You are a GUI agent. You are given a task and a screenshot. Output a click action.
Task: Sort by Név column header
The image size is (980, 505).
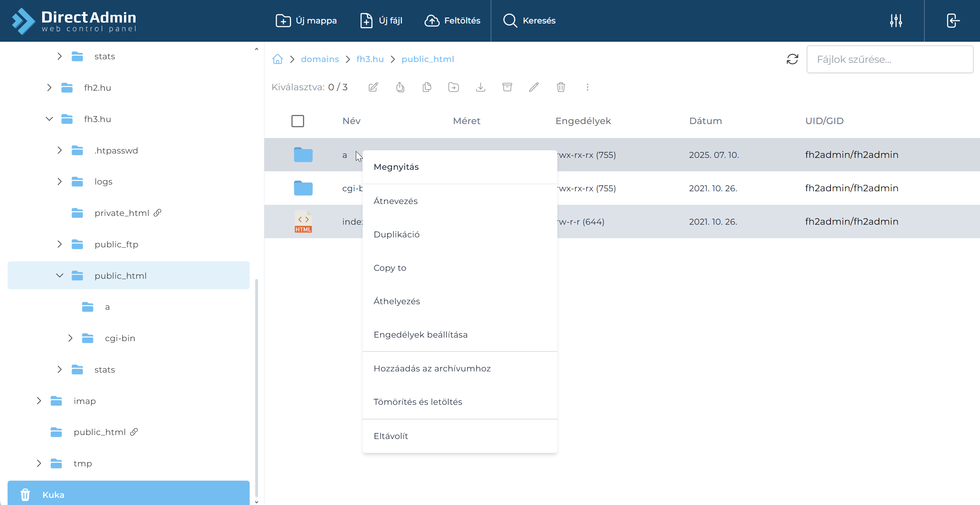coord(351,121)
